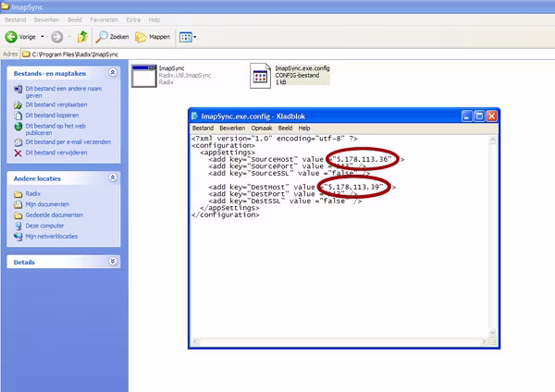Viewport: 555px width, 392px height.
Task: Click the ImapSync folder icon in title bar
Action: tap(5, 6)
